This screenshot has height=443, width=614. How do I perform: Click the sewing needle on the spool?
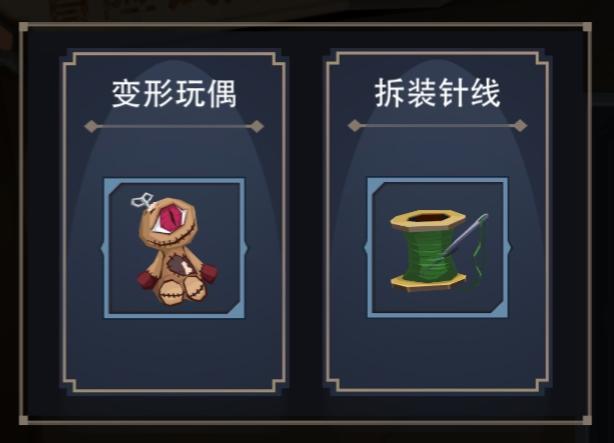point(466,235)
